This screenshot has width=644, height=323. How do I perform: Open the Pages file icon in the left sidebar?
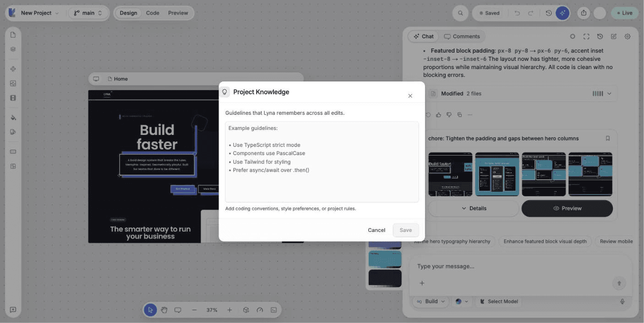[13, 35]
